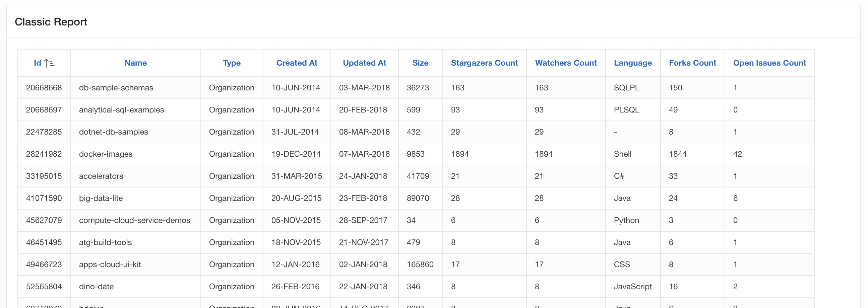Click the analytical-sql-examples cell
The image size is (868, 308).
coord(121,110)
